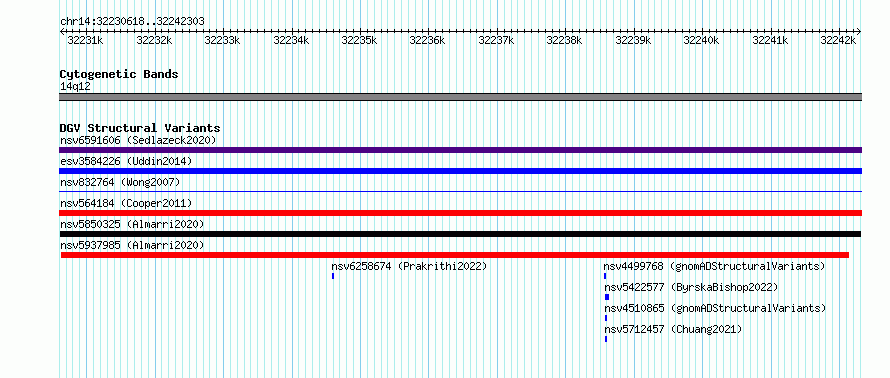
Task: Open the esv3584226 (Uddin2014) variant label
Action: (x=126, y=161)
